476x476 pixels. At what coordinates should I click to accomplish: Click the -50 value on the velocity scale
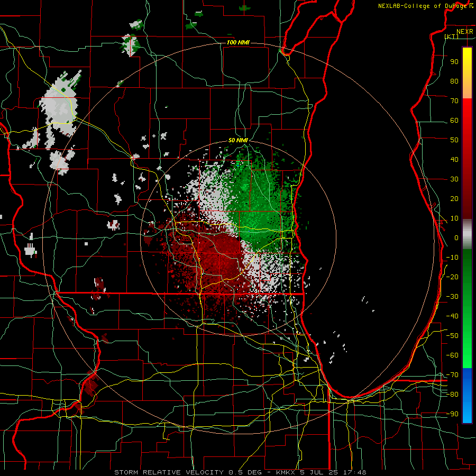[x=452, y=336]
